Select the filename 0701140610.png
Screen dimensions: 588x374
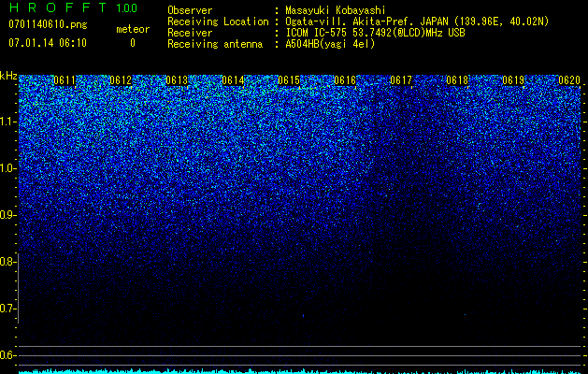coord(48,25)
